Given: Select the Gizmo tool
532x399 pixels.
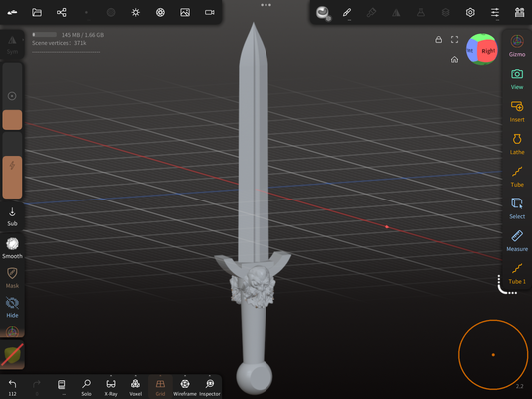Looking at the screenshot, I should [x=517, y=46].
